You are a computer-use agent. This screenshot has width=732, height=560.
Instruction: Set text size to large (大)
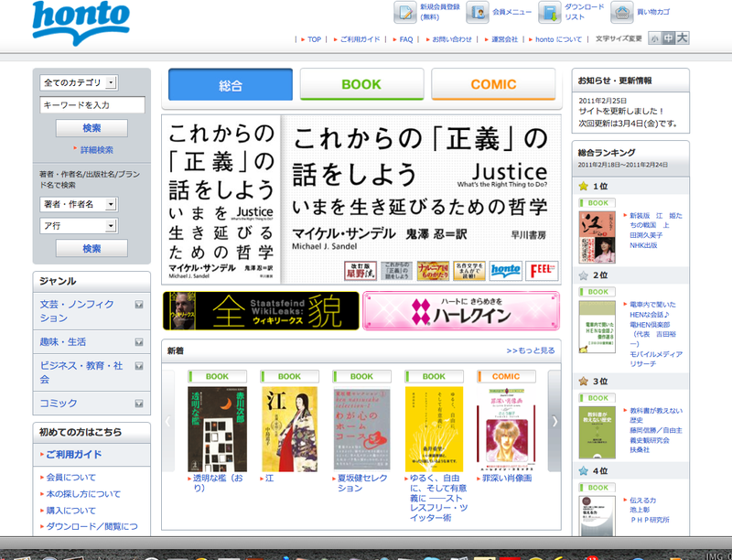coord(683,38)
